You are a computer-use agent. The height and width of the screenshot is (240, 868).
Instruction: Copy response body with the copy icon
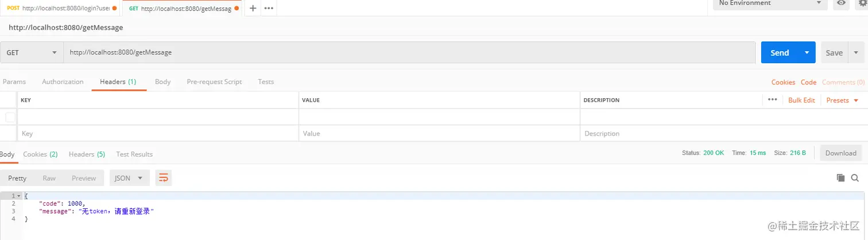click(x=840, y=178)
